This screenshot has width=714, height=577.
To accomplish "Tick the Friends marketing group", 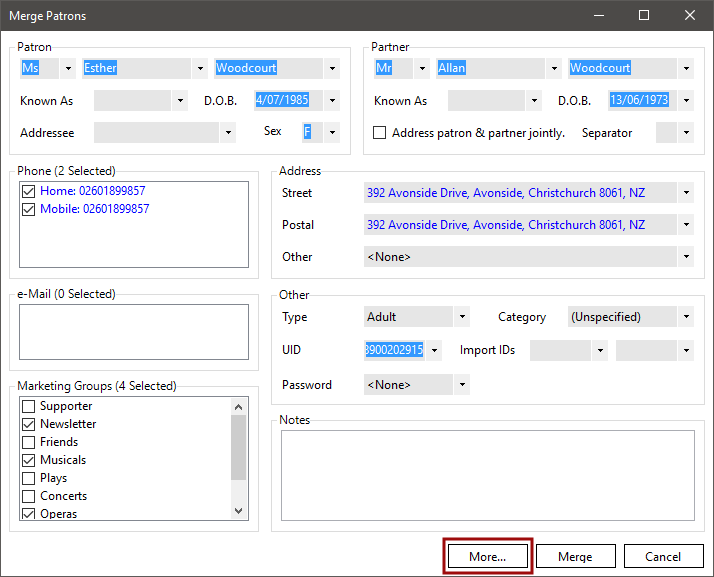I will coord(29,442).
